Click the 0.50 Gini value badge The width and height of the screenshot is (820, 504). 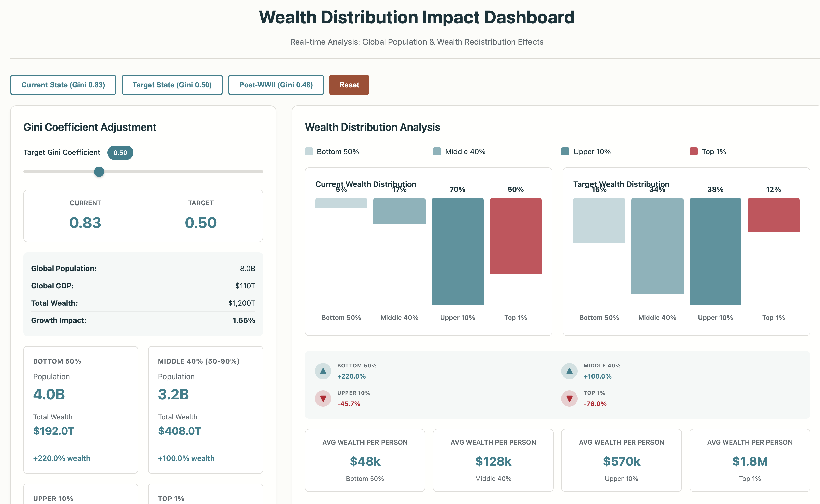pyautogui.click(x=120, y=153)
